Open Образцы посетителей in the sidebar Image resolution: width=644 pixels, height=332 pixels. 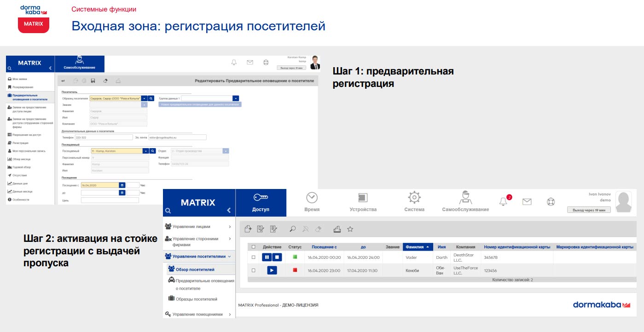click(196, 299)
